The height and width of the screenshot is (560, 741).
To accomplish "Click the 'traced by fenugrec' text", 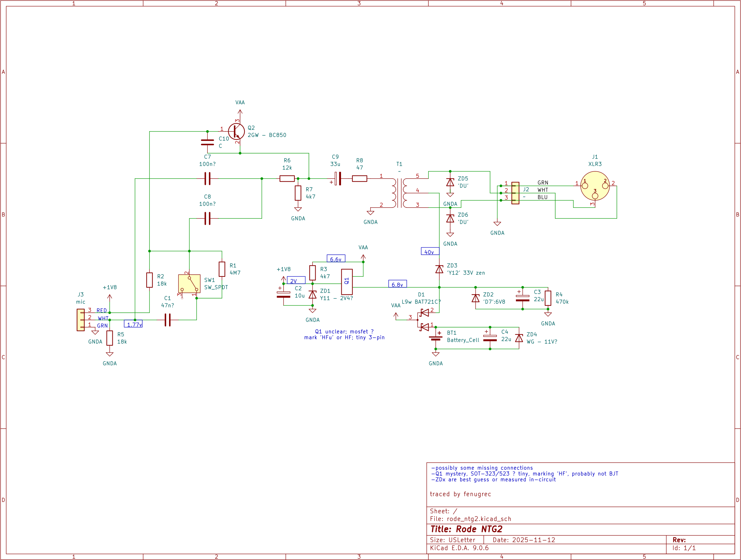I will (x=461, y=494).
